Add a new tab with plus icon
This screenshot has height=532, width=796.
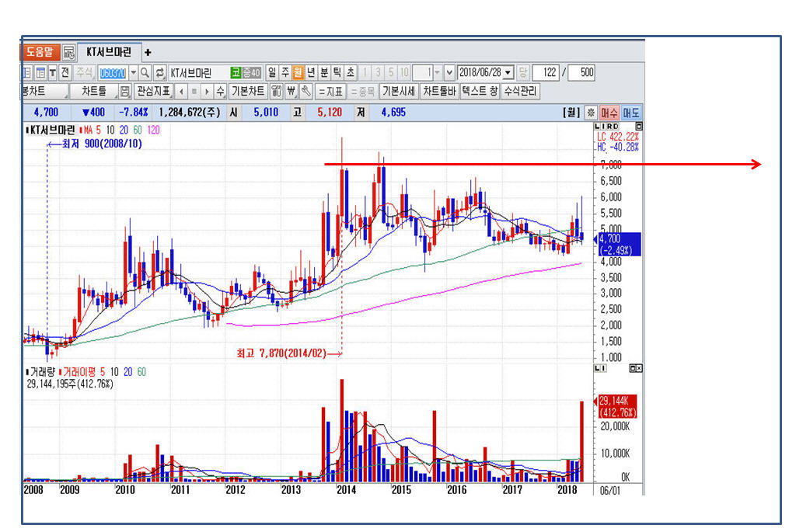tap(148, 53)
